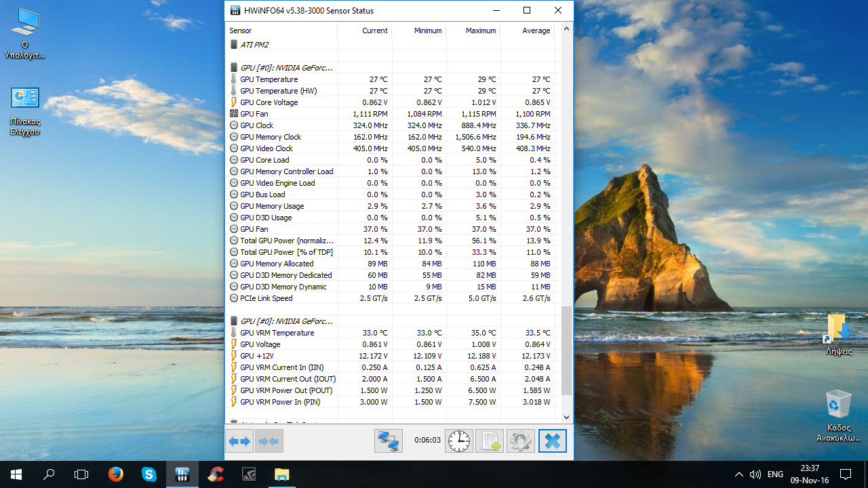
Task: Select the Πίνακας Ελέγχου desktop icon
Action: [25, 112]
